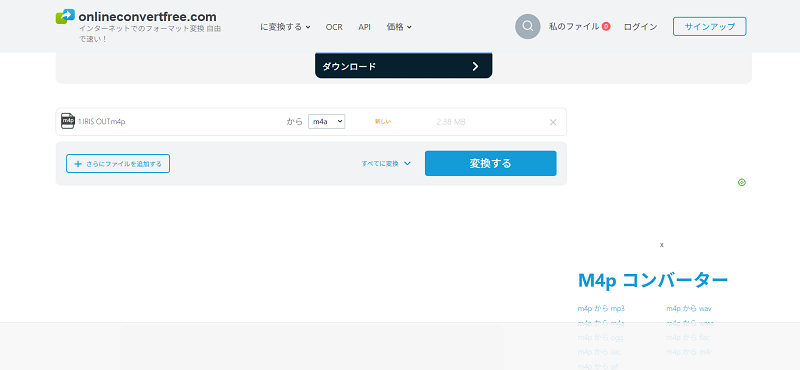Screen dimensions: 800x370
Task: Expand the すべてに変換 dropdown
Action: (386, 164)
